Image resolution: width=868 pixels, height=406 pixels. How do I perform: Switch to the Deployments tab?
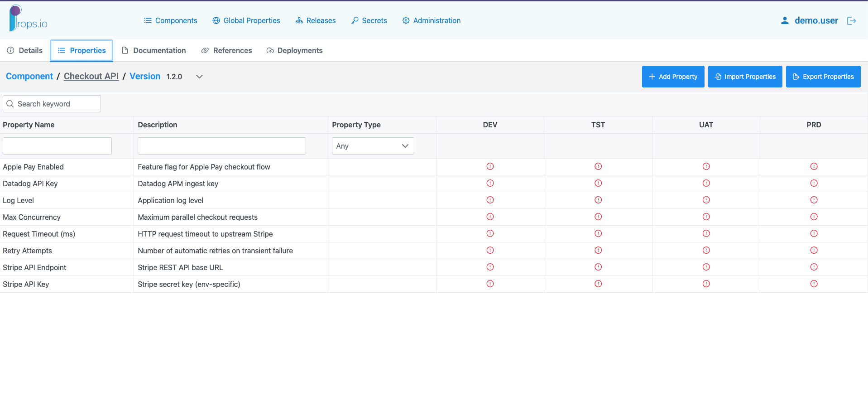coord(294,50)
